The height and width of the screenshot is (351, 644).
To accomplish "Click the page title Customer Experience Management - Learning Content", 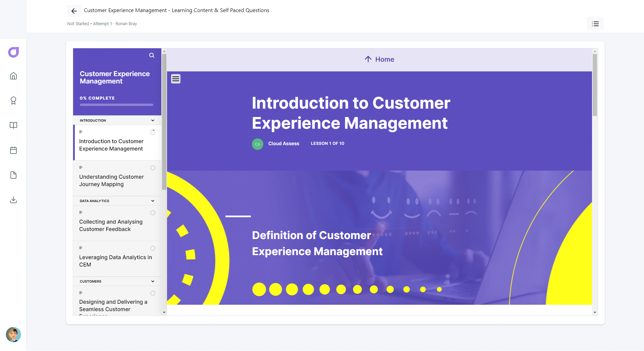I will pos(176,10).
